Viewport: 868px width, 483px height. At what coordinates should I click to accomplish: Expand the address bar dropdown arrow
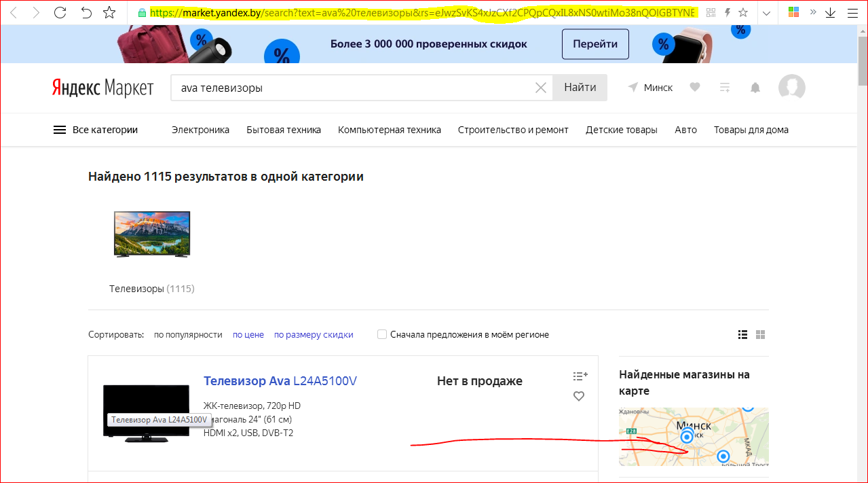point(767,12)
